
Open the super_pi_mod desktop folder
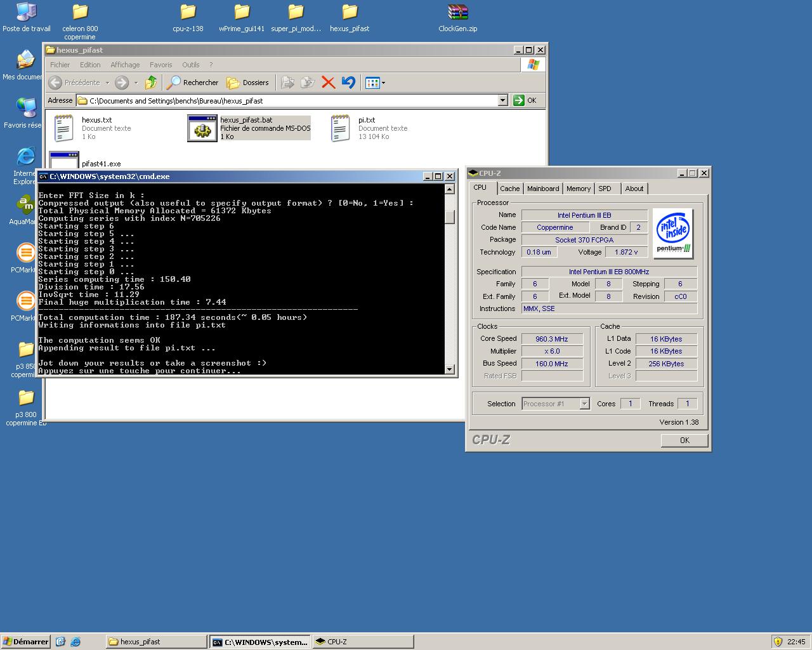(296, 13)
